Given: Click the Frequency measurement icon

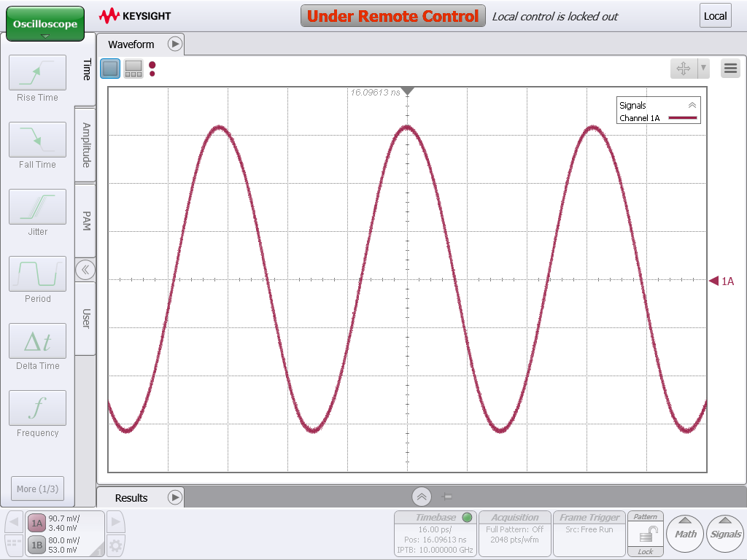Looking at the screenshot, I should point(37,408).
